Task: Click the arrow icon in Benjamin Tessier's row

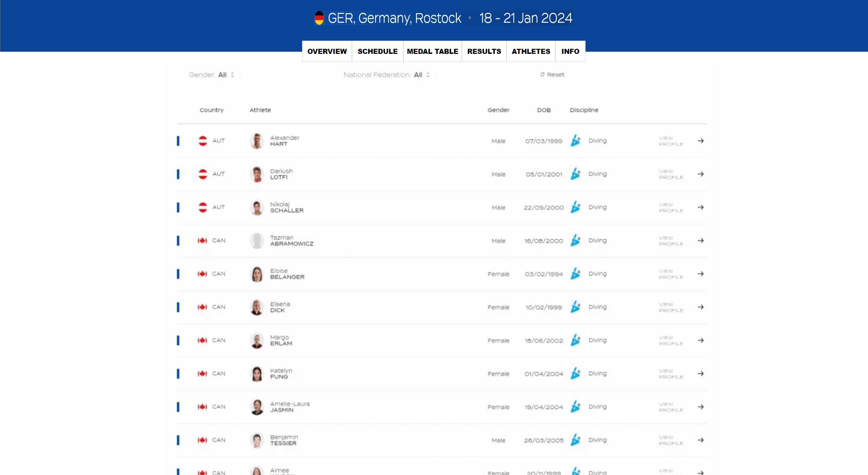Action: [701, 440]
